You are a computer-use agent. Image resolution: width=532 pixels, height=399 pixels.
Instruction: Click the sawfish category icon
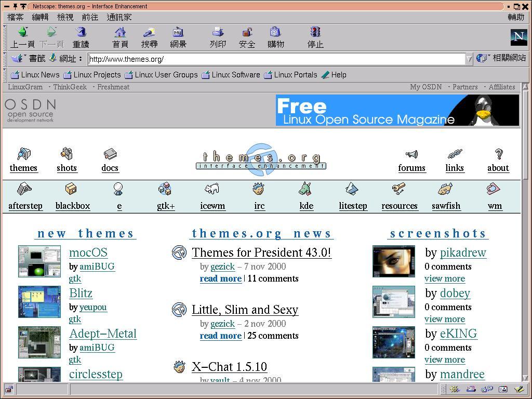coord(445,189)
